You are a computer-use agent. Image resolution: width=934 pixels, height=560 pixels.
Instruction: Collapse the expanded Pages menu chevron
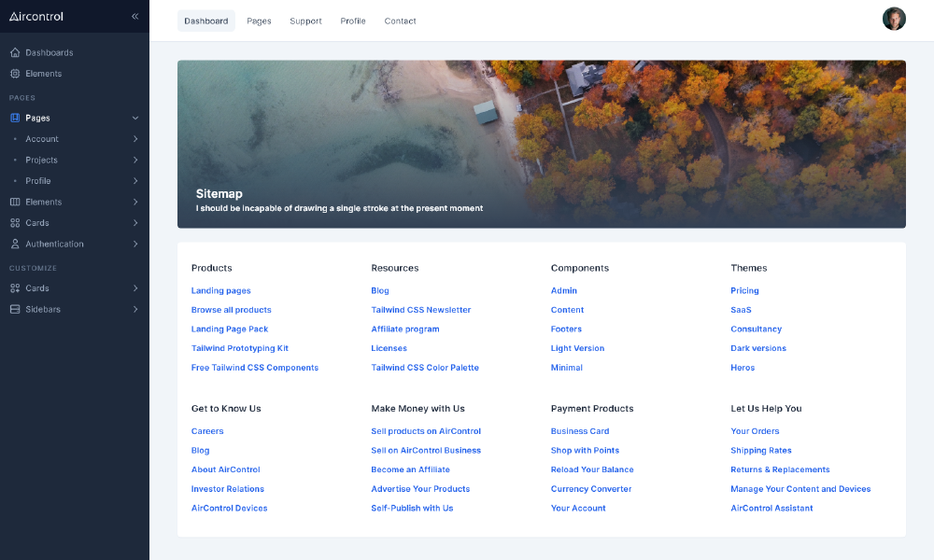click(x=135, y=118)
